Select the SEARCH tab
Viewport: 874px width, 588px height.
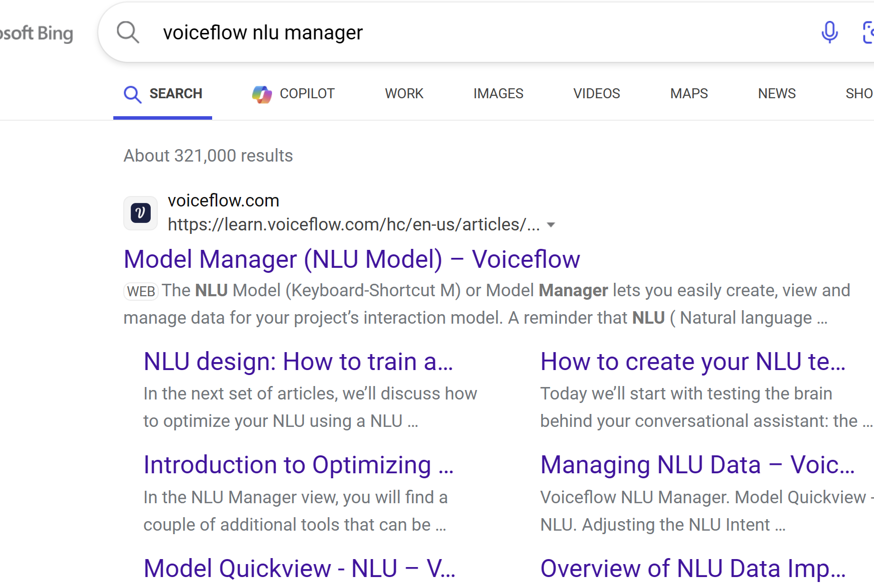[163, 94]
